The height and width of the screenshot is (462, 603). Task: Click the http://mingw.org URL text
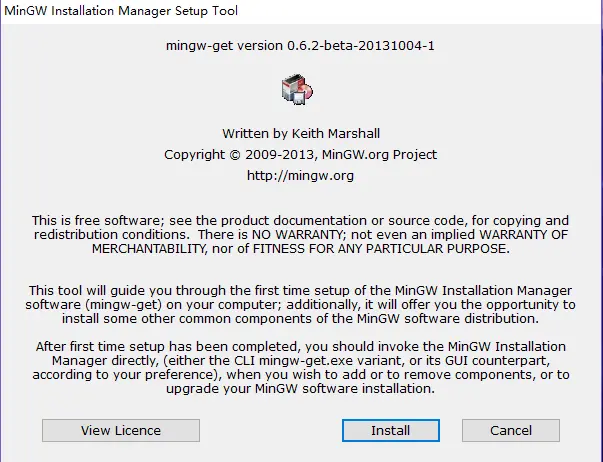pyautogui.click(x=300, y=175)
